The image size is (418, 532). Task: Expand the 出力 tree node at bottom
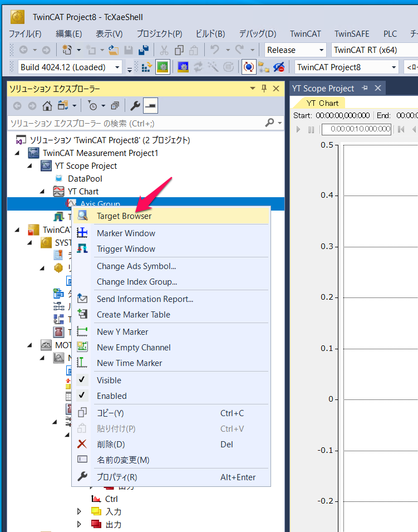79,524
